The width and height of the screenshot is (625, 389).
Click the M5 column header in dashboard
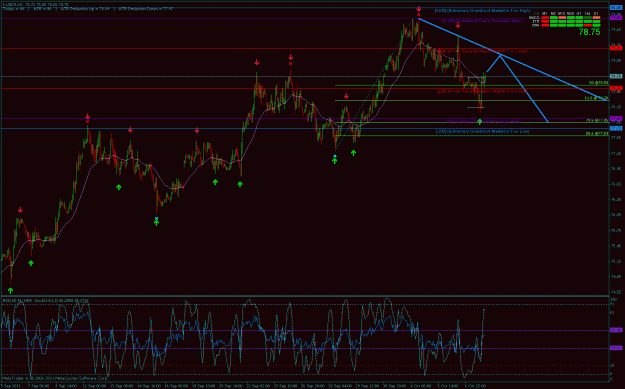(x=553, y=13)
